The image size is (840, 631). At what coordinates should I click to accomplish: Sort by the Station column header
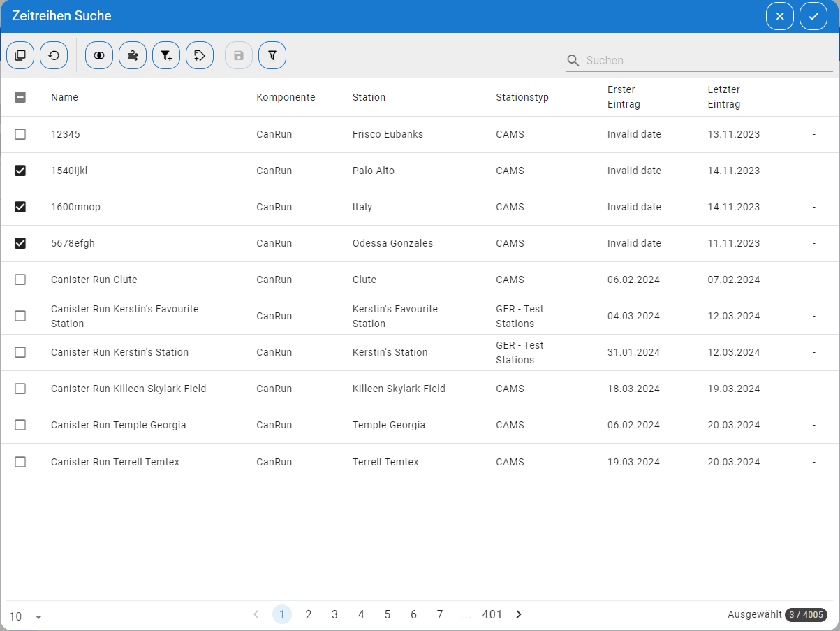coord(369,97)
